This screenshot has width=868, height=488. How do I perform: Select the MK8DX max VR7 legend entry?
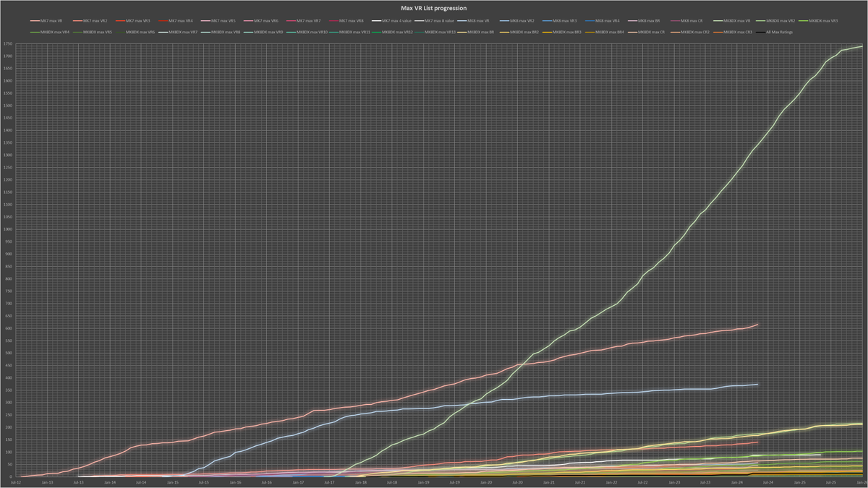[178, 32]
